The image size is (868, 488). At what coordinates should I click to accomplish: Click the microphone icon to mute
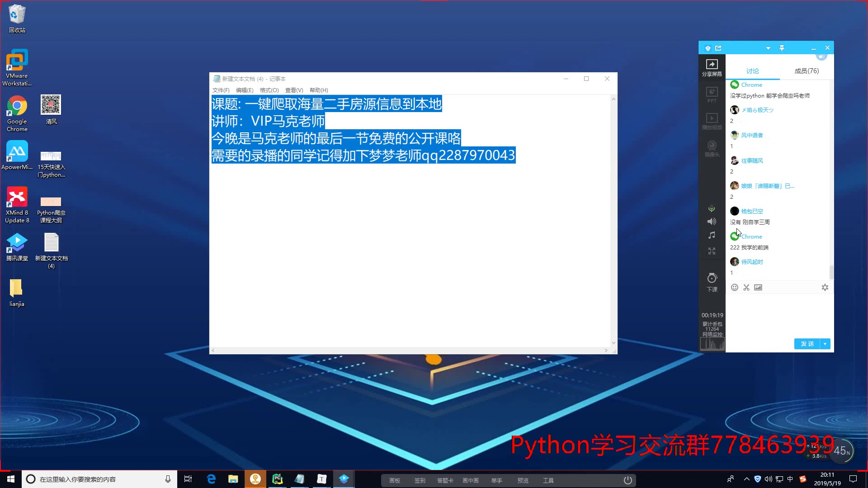(x=711, y=209)
